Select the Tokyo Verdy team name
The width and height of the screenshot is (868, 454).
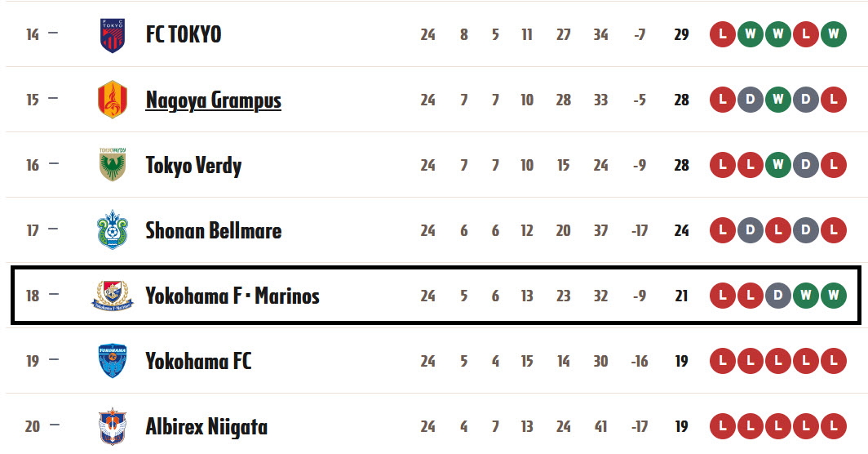[193, 165]
